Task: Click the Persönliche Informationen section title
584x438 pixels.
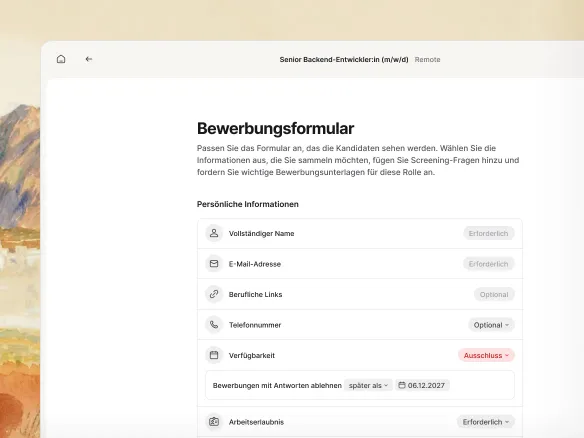Action: click(248, 204)
